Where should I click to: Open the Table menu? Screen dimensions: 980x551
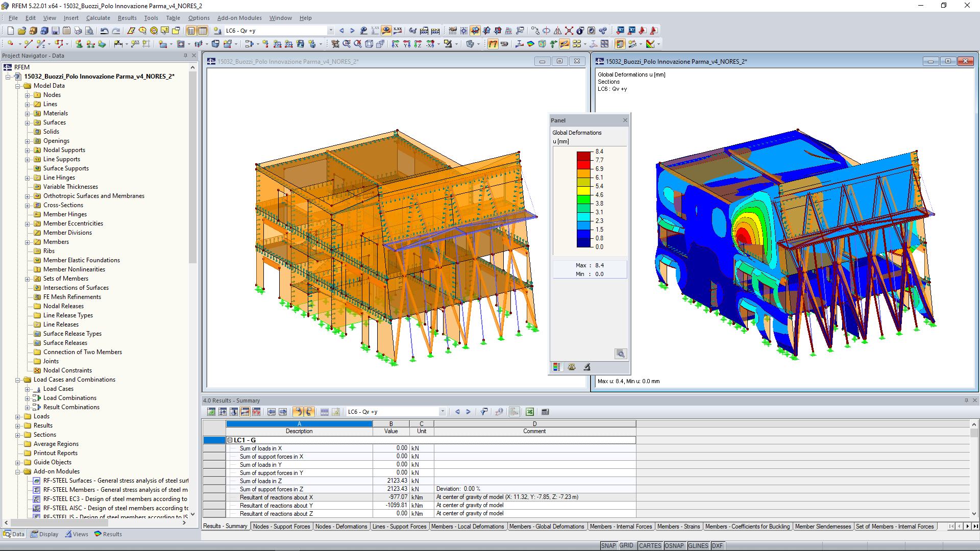[x=173, y=18]
